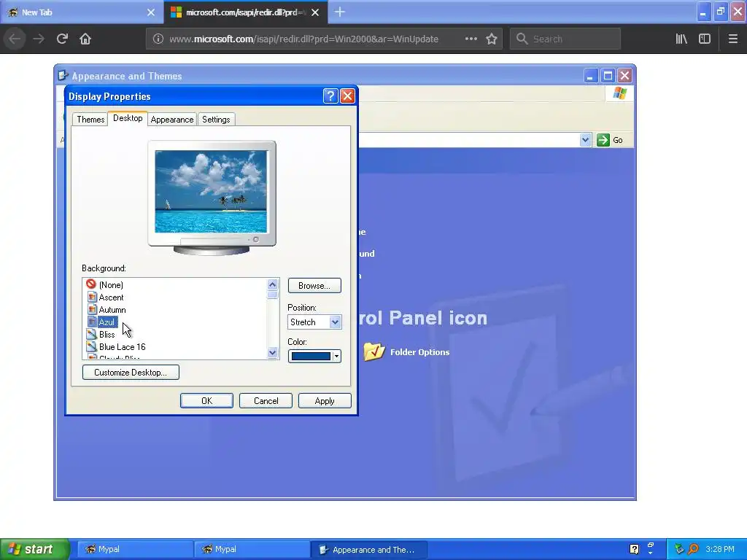Close the New Tab tab
747x560 pixels.
point(151,12)
